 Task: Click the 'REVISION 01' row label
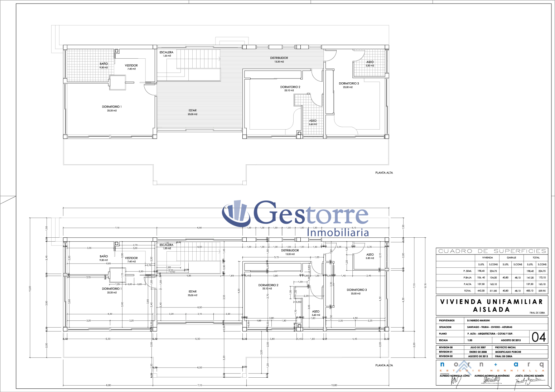446,352
